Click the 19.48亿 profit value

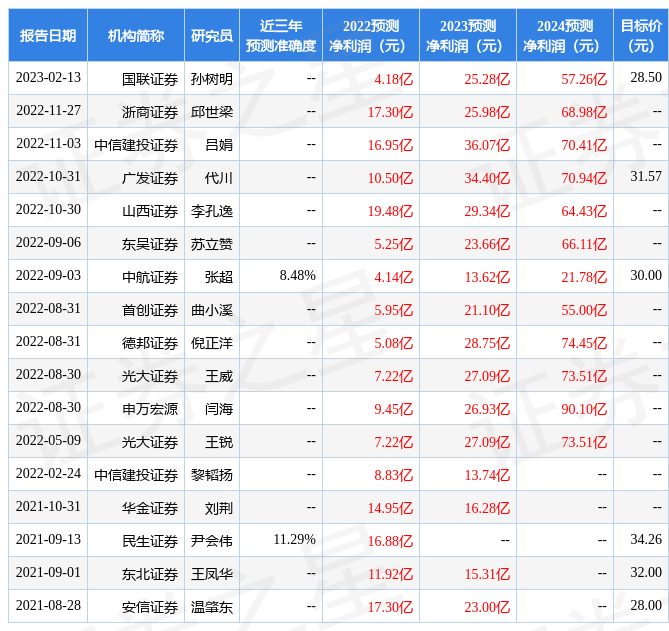click(390, 211)
